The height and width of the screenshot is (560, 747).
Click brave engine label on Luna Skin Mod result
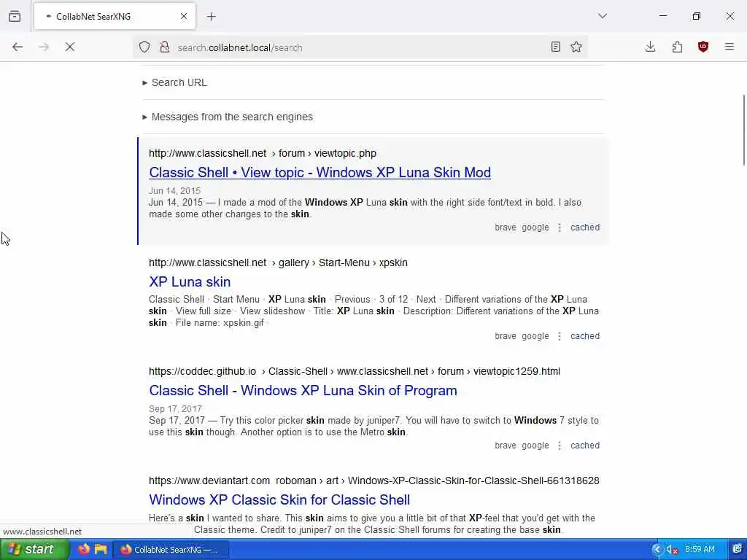[x=506, y=227]
